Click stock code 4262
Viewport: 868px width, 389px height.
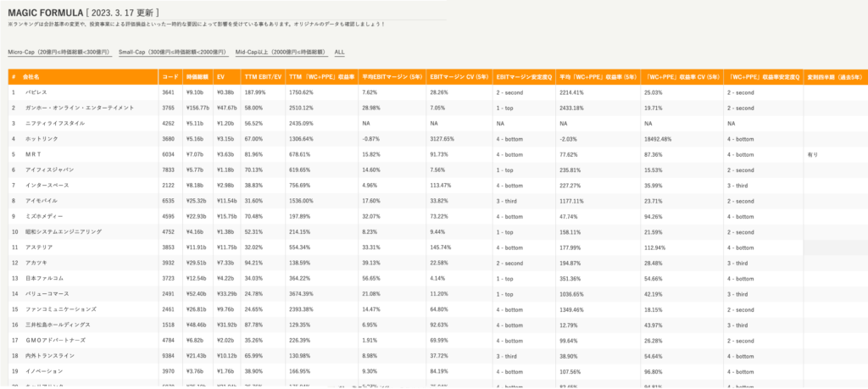pyautogui.click(x=169, y=124)
